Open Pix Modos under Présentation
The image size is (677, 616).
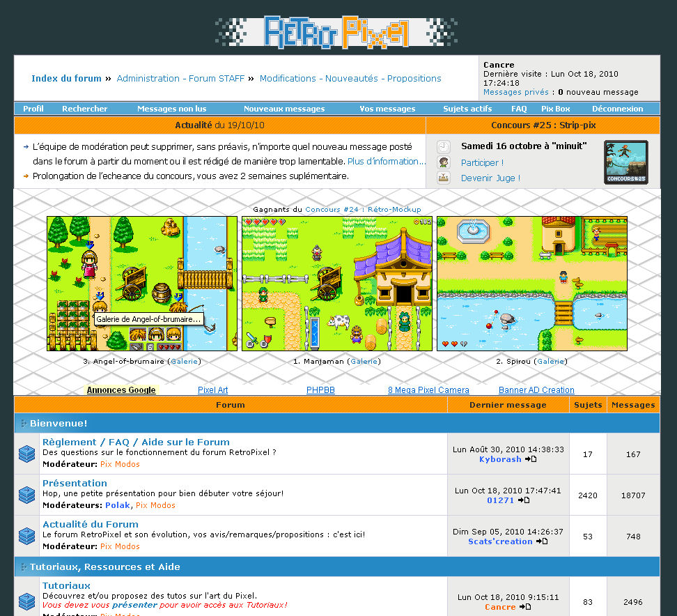pyautogui.click(x=155, y=505)
